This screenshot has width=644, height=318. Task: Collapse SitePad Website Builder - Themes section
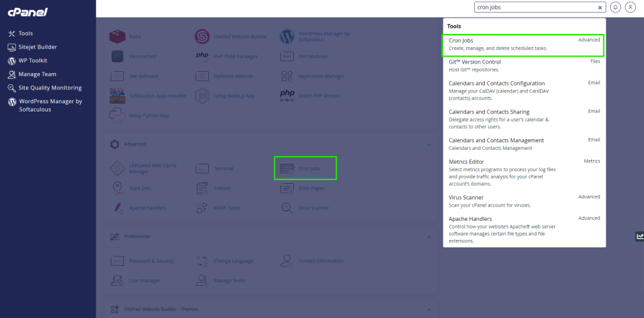(x=429, y=310)
